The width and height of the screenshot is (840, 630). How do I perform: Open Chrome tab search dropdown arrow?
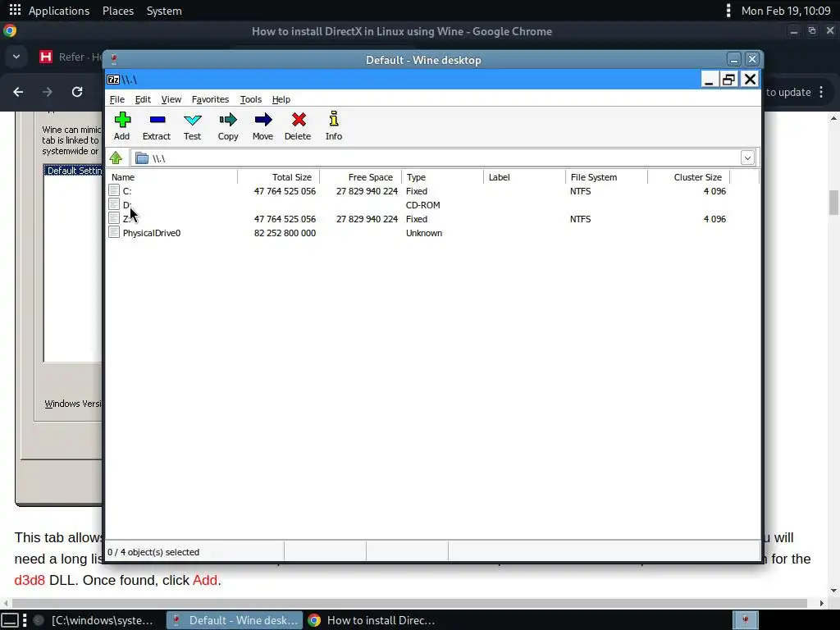pos(16,57)
